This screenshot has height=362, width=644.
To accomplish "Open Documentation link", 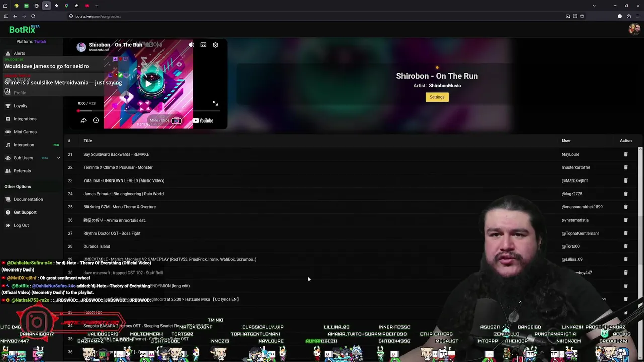I will [x=28, y=199].
